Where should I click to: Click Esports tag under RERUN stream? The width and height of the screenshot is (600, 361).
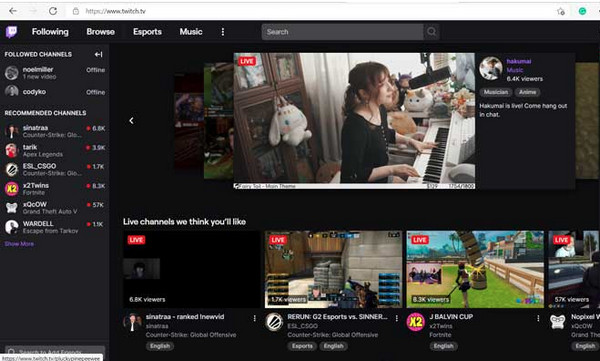point(302,346)
